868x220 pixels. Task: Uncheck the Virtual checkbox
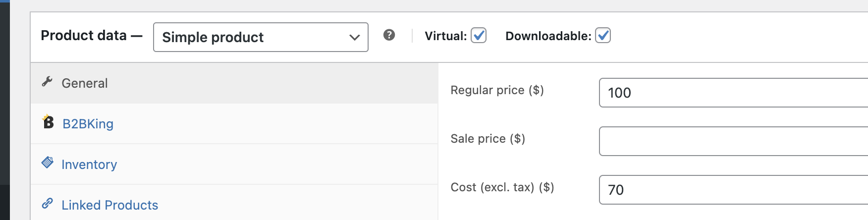[479, 36]
